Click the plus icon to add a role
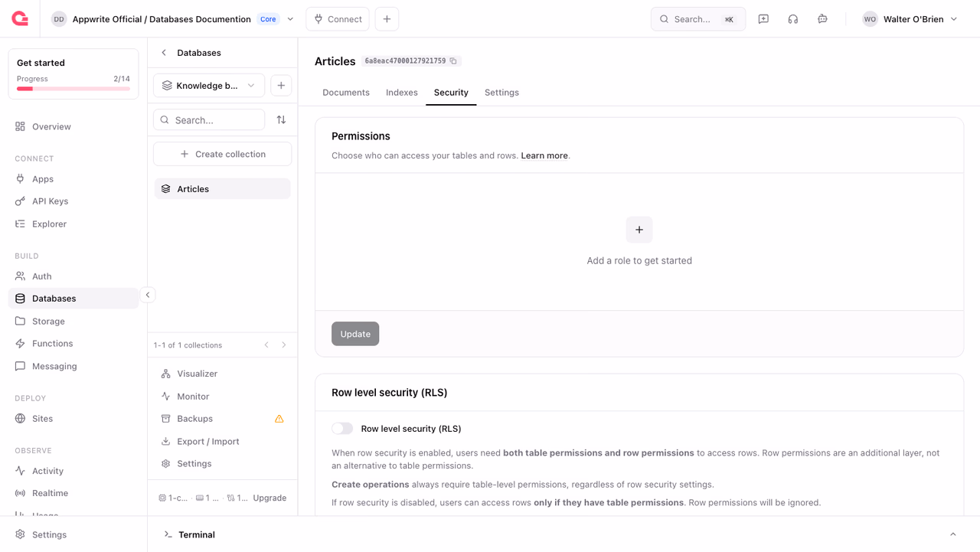980x552 pixels. [x=639, y=230]
